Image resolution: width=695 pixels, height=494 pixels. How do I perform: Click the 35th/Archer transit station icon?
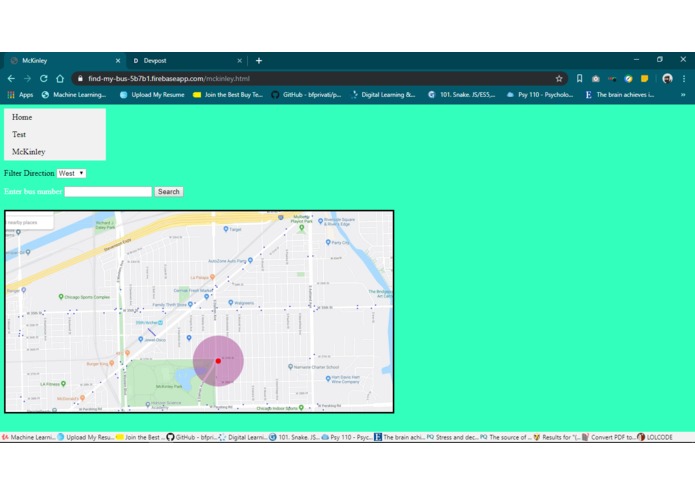tap(160, 323)
